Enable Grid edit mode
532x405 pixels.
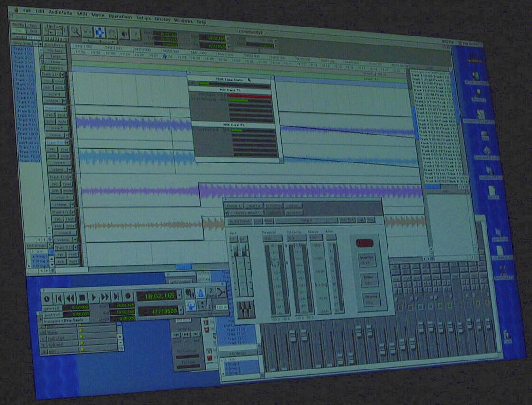pyautogui.click(x=33, y=31)
